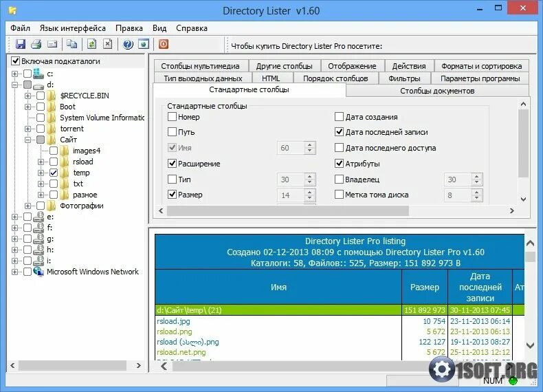Image resolution: width=543 pixels, height=392 pixels.
Task: Click the c: system drive icon
Action: (x=38, y=74)
